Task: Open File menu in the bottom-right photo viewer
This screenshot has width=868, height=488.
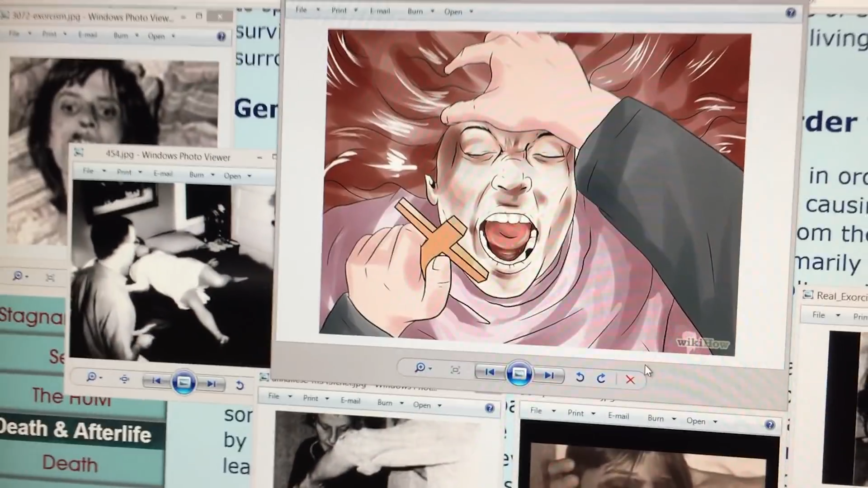Action: 542,411
